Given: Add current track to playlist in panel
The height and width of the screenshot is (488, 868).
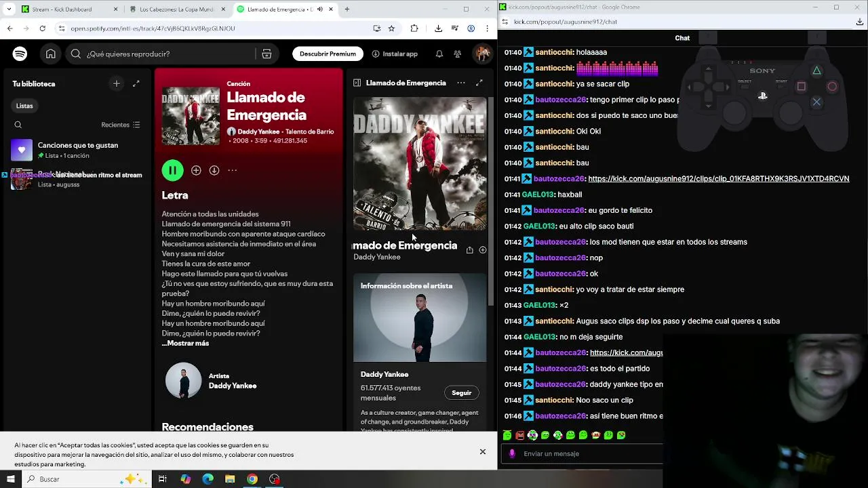Looking at the screenshot, I should (x=483, y=249).
